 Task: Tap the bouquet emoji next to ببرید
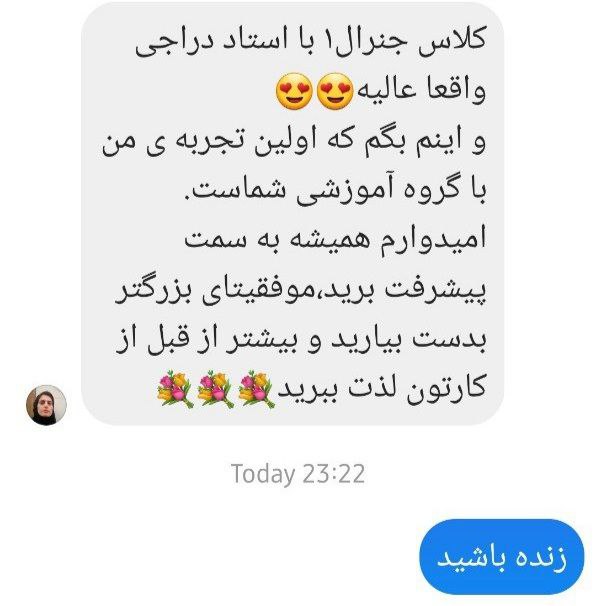point(256,389)
